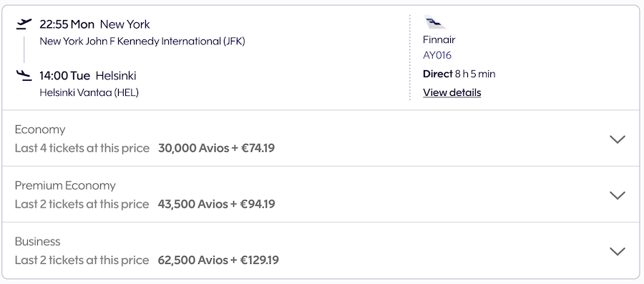This screenshot has height=284, width=644.
Task: Expand the Economy fare chevron
Action: [x=618, y=139]
